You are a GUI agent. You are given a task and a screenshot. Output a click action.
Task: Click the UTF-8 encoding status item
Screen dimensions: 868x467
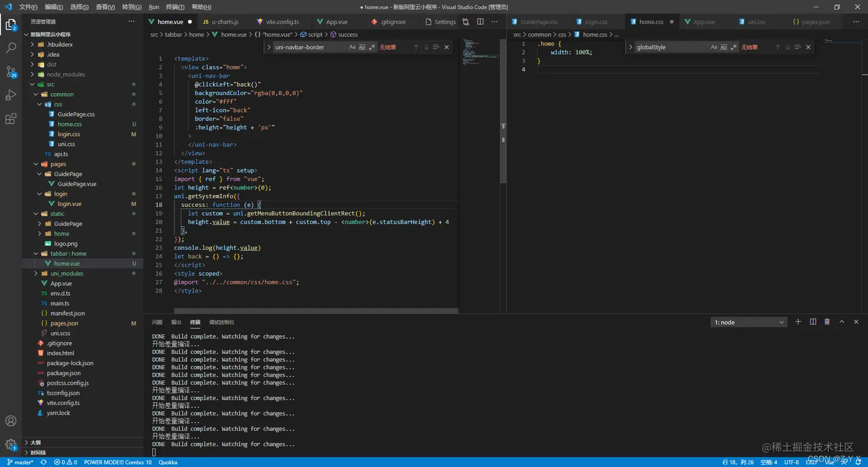(792, 462)
